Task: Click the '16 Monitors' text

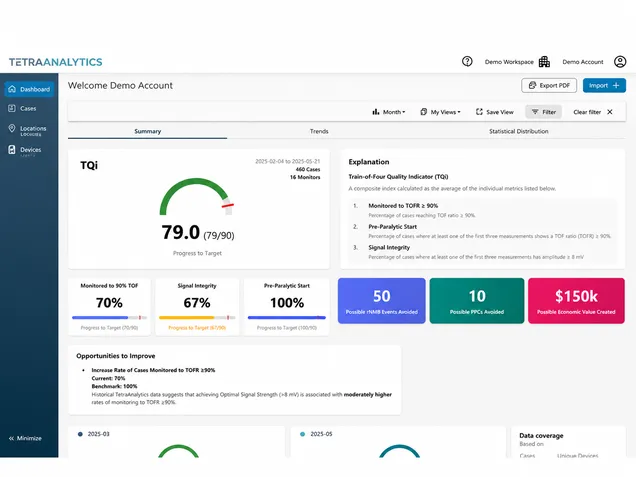Action: pyautogui.click(x=305, y=177)
